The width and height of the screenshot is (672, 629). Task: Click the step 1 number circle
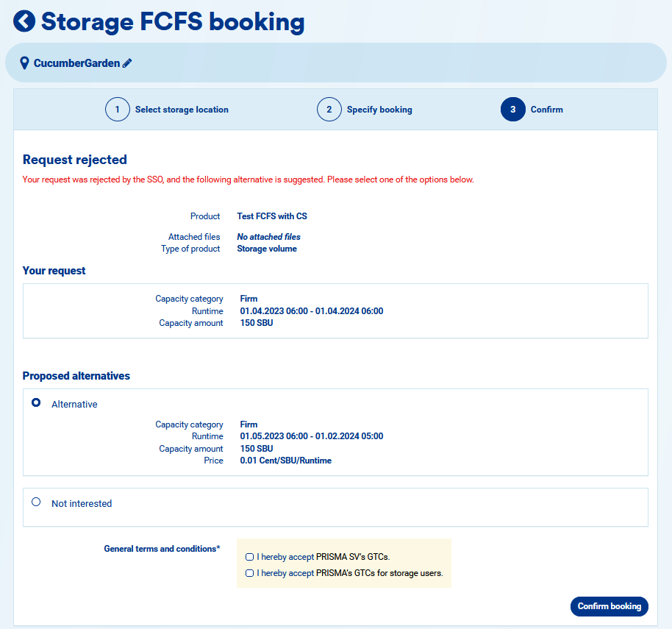[x=118, y=110]
